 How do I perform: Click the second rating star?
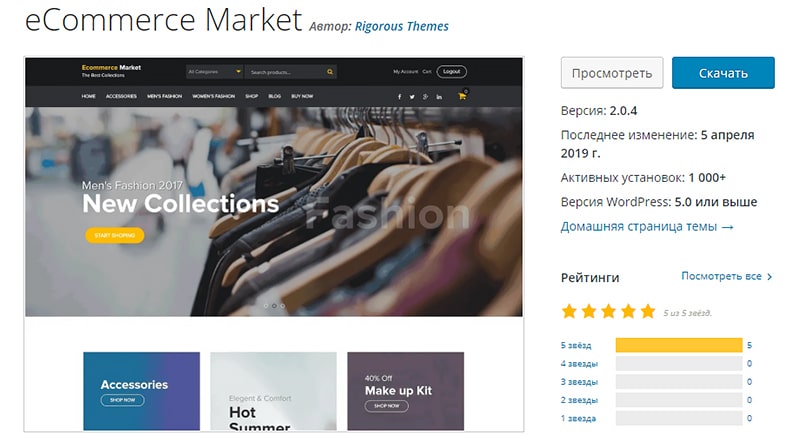pos(589,311)
